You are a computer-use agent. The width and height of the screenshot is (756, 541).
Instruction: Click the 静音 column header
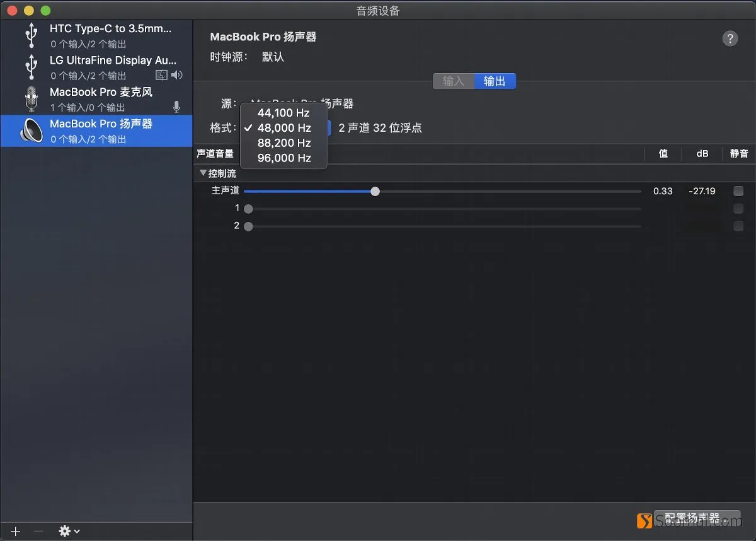[739, 153]
